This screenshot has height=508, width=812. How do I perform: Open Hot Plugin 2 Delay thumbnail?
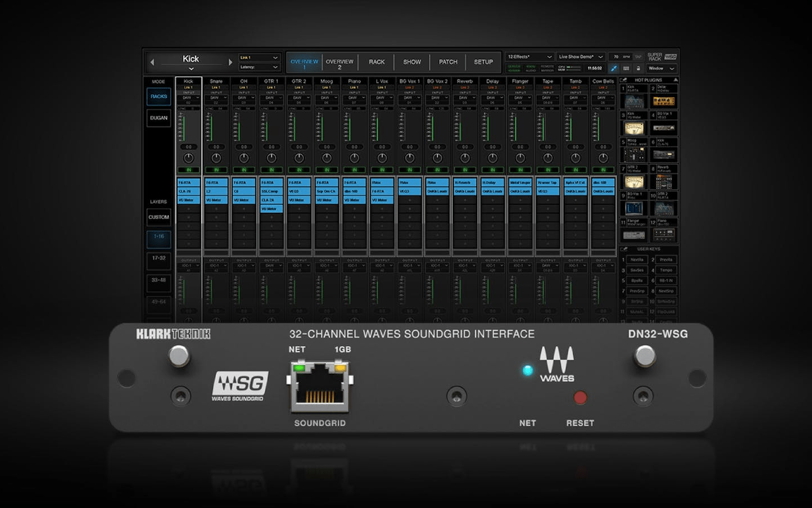663,101
